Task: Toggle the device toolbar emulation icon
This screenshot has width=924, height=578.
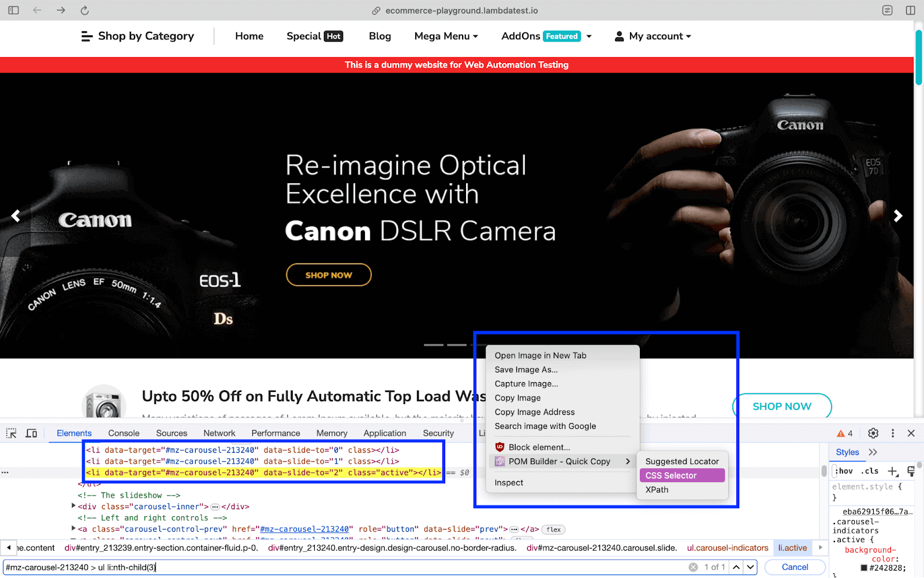Action: pyautogui.click(x=31, y=433)
